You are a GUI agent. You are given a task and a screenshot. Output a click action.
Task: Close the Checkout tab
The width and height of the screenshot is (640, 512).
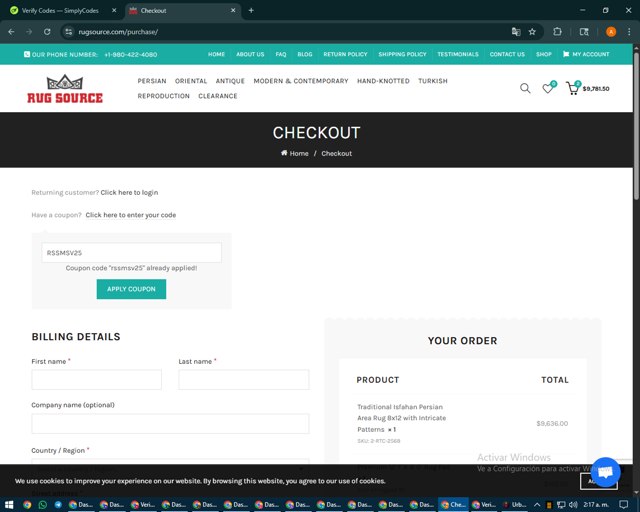[x=233, y=11]
